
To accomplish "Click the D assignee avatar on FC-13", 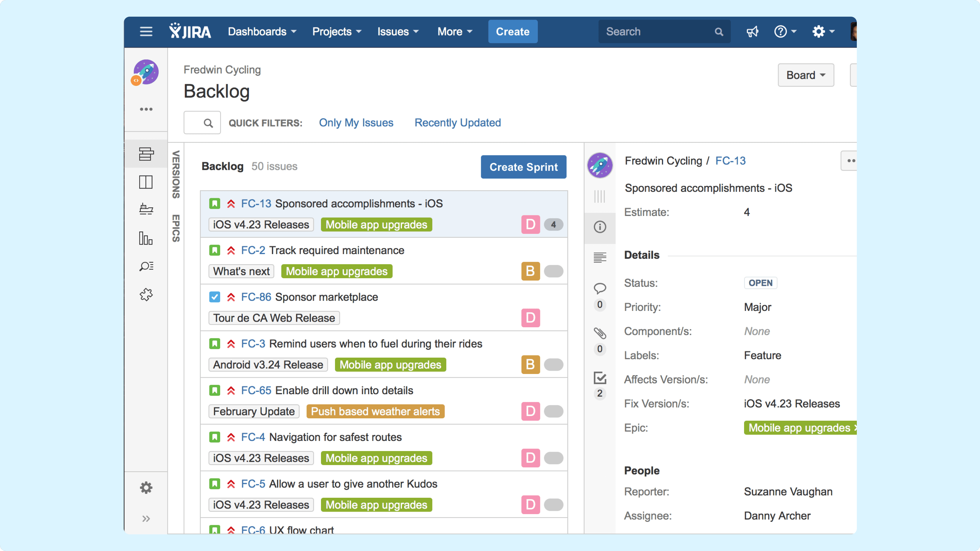I will (x=530, y=225).
